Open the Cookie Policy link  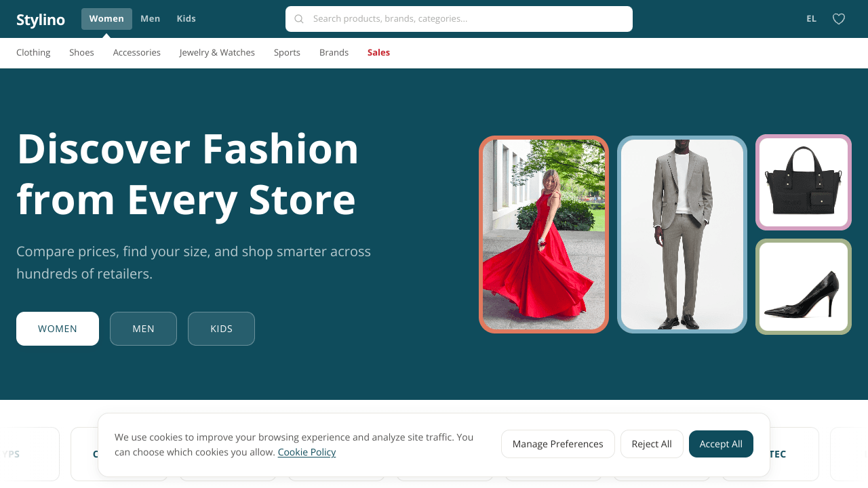point(307,452)
